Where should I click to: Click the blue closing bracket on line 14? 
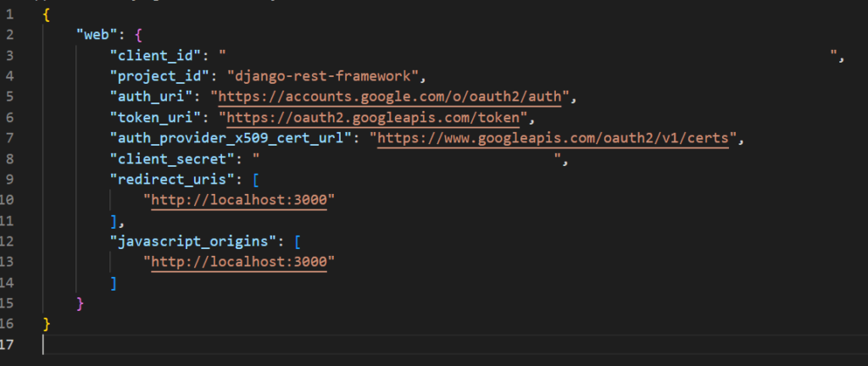point(114,283)
